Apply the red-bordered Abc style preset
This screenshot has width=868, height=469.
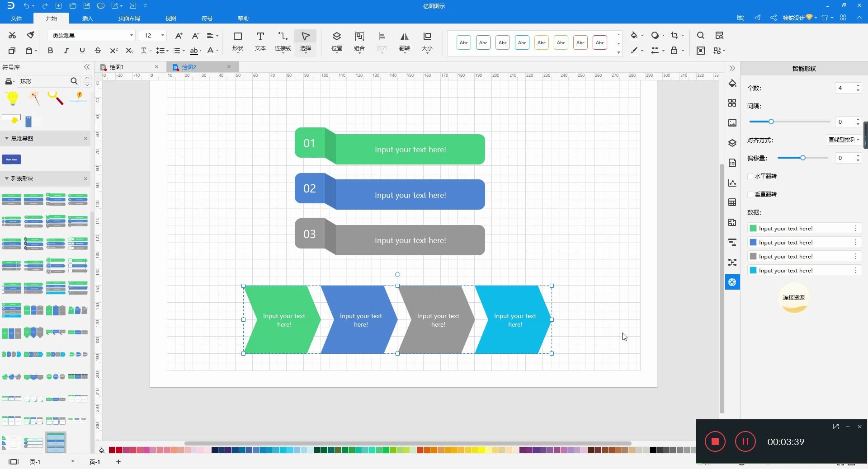pyautogui.click(x=600, y=42)
